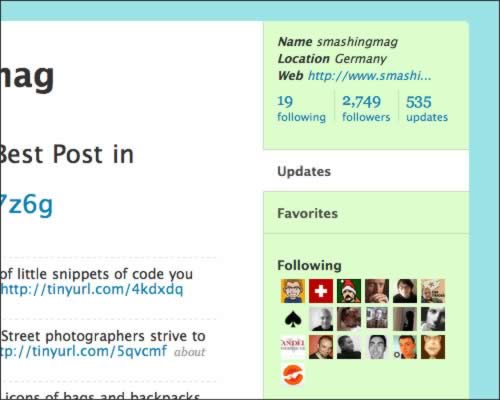500x400 pixels.
Task: Open the 19 following count link
Action: [x=301, y=109]
